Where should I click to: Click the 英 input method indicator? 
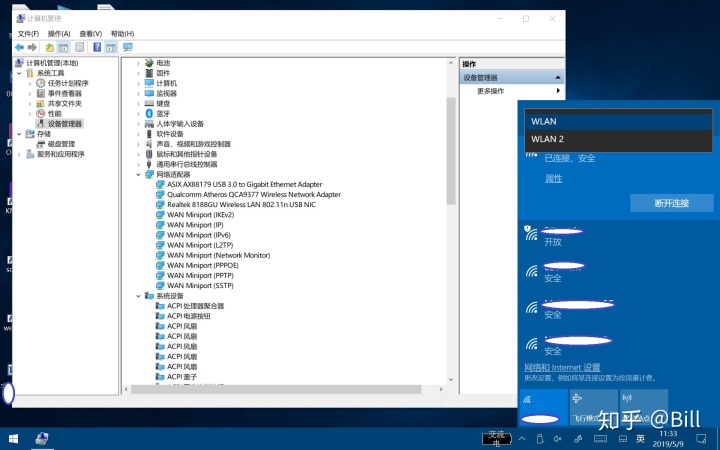[640, 439]
